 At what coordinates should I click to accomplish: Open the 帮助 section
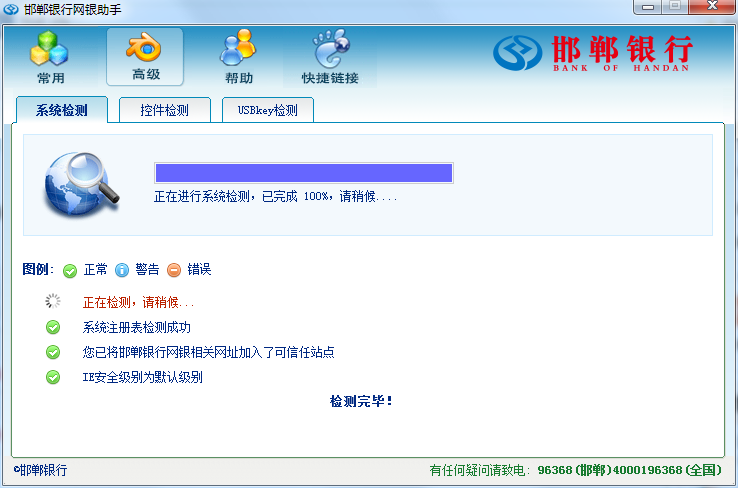(239, 58)
